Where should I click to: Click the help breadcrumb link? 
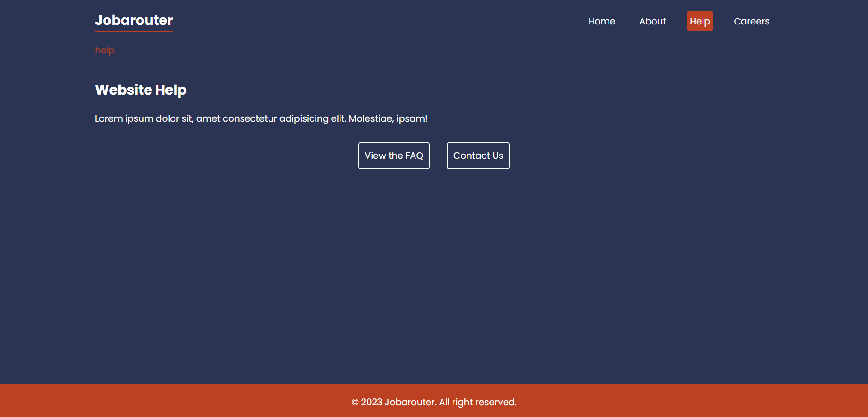click(x=104, y=50)
